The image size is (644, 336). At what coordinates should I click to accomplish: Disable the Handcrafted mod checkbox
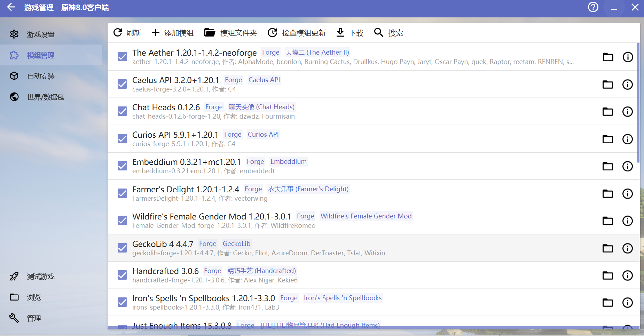point(122,275)
